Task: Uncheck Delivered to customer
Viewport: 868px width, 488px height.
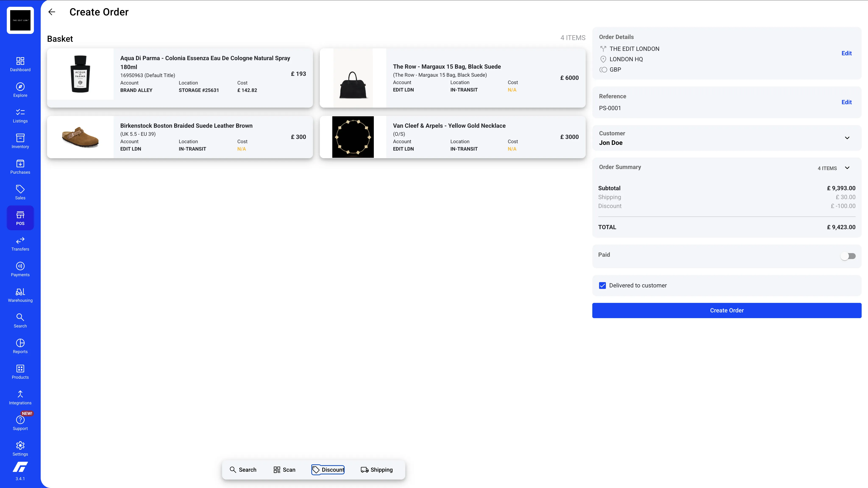Action: (x=602, y=285)
